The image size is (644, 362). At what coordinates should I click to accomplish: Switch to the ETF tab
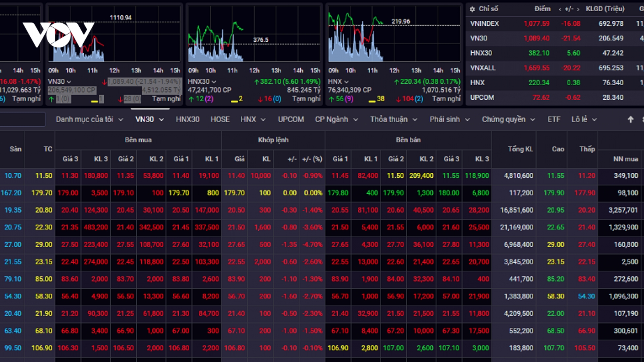pos(554,119)
